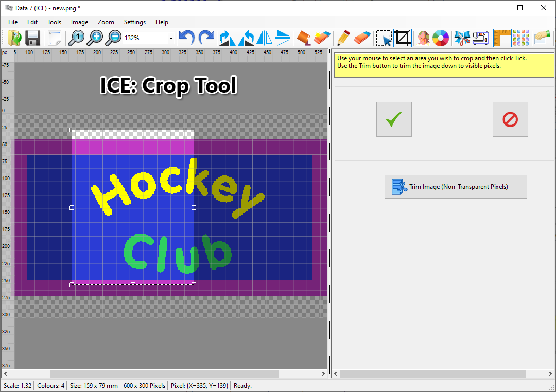Choose the rectangular selection tool

(x=384, y=38)
